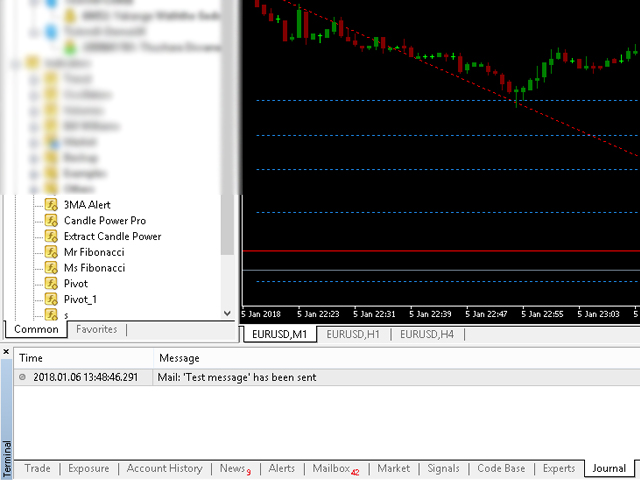
Task: Switch to Favorites tab in Navigator
Action: (97, 329)
